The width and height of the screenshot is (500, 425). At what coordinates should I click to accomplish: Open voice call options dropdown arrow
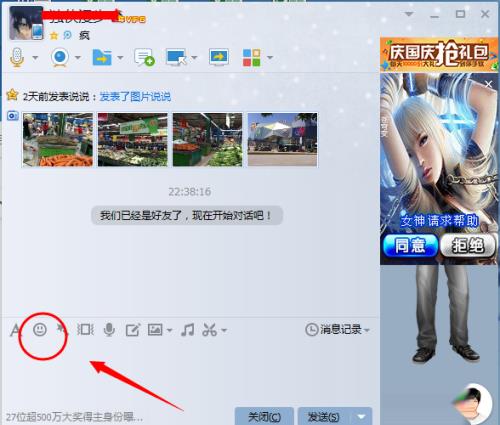click(x=35, y=57)
